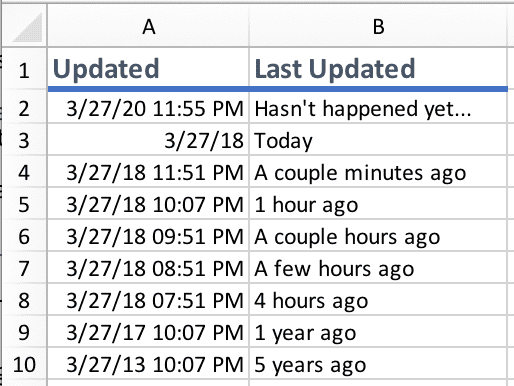Select cell with 3/27/20 11:55 PM

click(148, 108)
